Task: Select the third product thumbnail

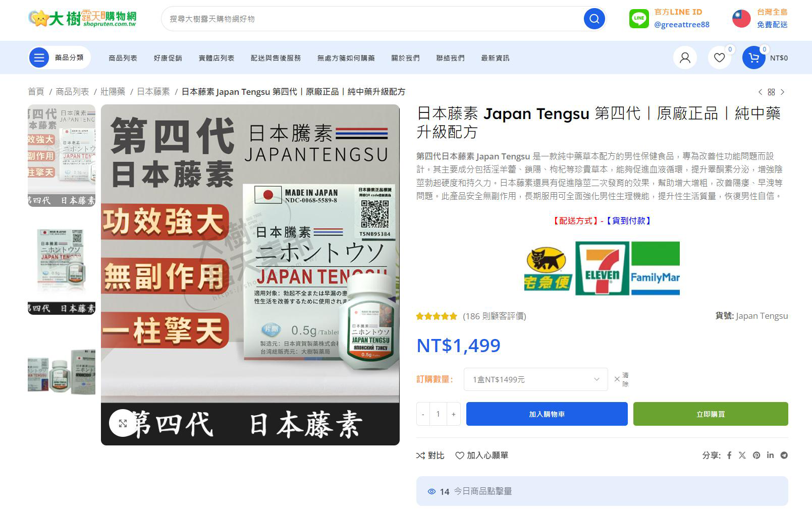Action: coord(62,372)
